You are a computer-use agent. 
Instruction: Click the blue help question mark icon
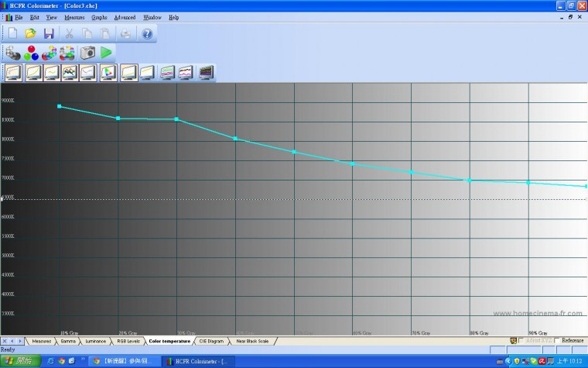(147, 34)
